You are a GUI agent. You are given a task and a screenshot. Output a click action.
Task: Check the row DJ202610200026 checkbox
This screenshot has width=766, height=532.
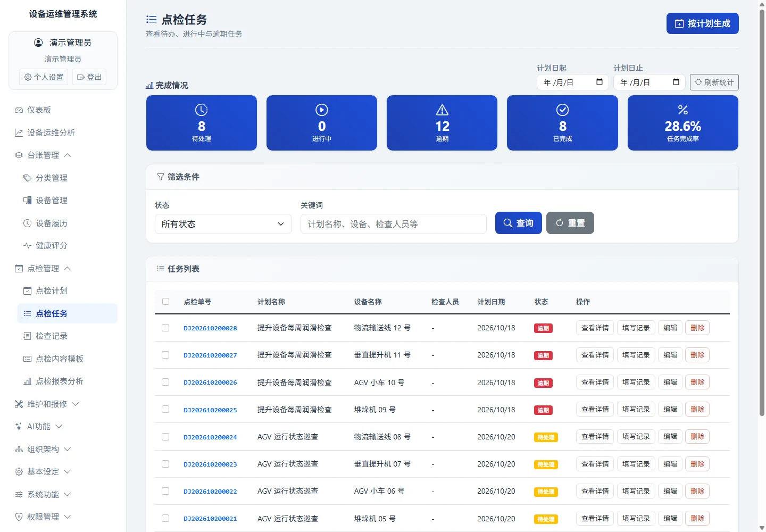[165, 382]
